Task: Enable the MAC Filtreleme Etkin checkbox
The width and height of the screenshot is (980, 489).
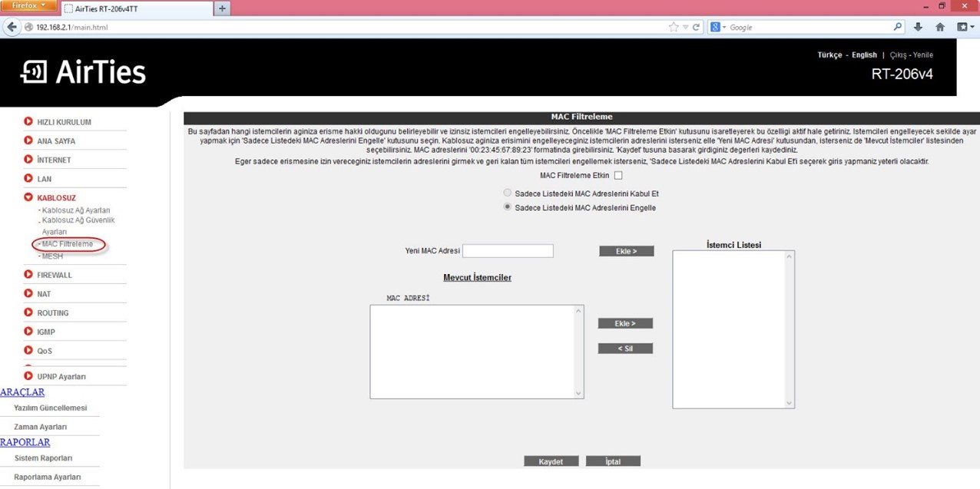Action: (x=618, y=176)
